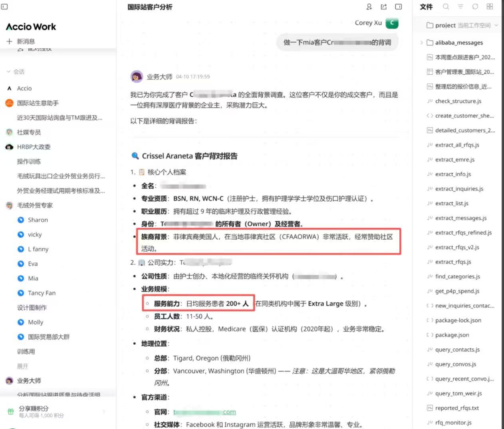Viewport: 504px width, 429px height.
Task: Toggle the right panel layout icon
Action: [x=398, y=7]
